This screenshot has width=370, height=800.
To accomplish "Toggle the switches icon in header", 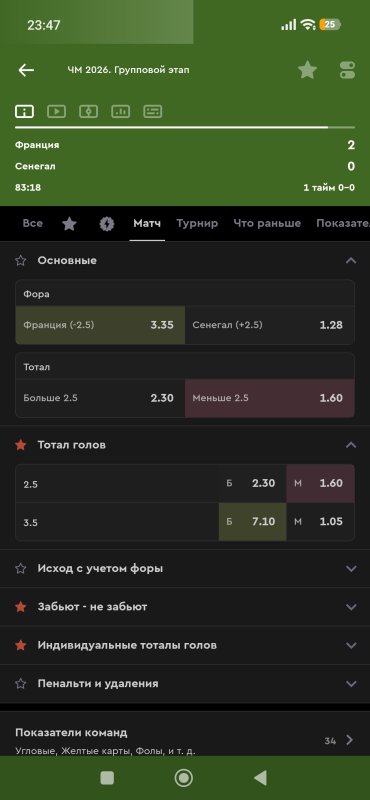I will [x=348, y=70].
